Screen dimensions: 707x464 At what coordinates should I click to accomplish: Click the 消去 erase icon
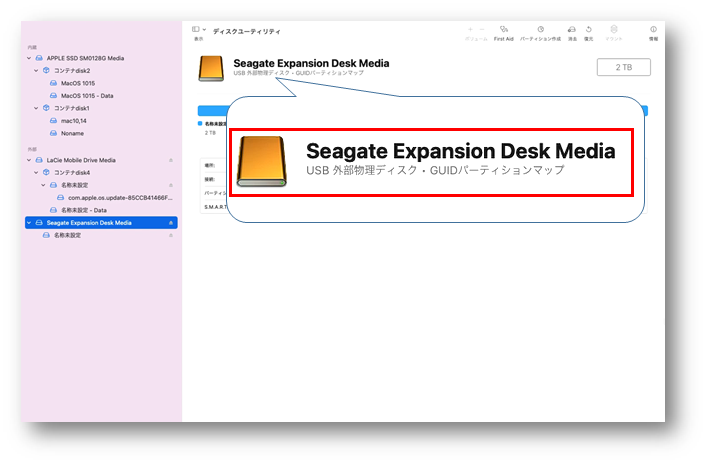pyautogui.click(x=572, y=29)
